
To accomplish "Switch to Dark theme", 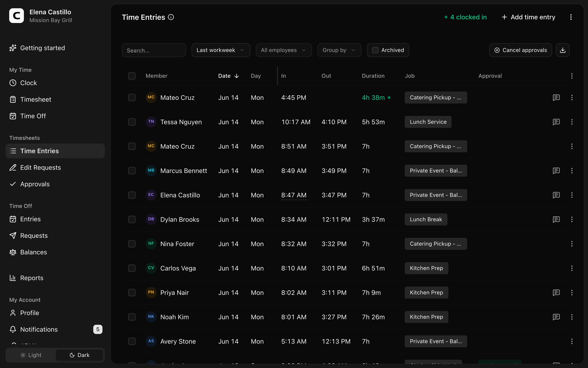I will point(79,355).
